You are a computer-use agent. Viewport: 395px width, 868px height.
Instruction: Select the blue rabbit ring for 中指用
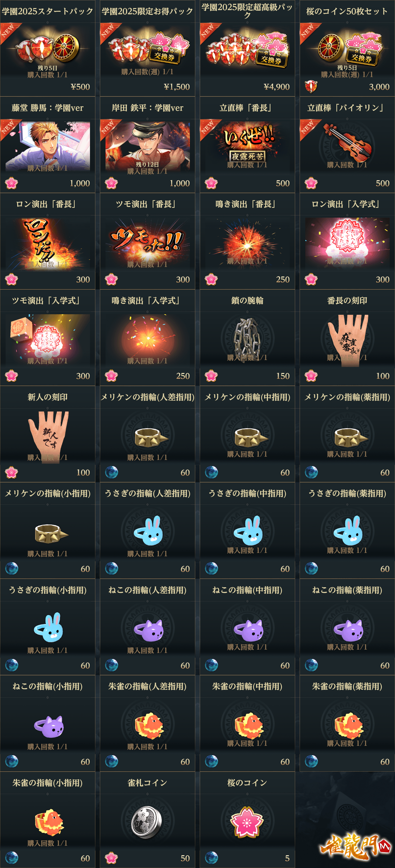click(x=248, y=530)
